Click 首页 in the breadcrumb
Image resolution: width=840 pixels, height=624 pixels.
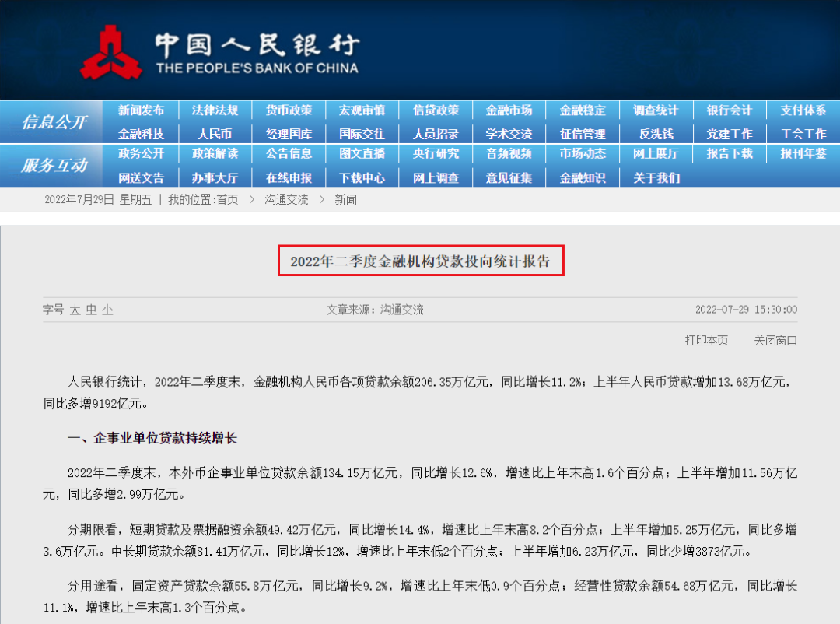(228, 200)
